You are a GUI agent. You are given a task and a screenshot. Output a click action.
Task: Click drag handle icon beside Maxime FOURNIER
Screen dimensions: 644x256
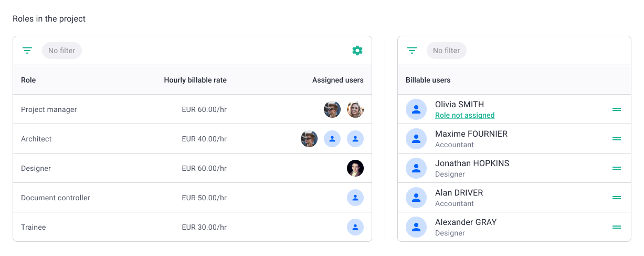click(x=617, y=139)
